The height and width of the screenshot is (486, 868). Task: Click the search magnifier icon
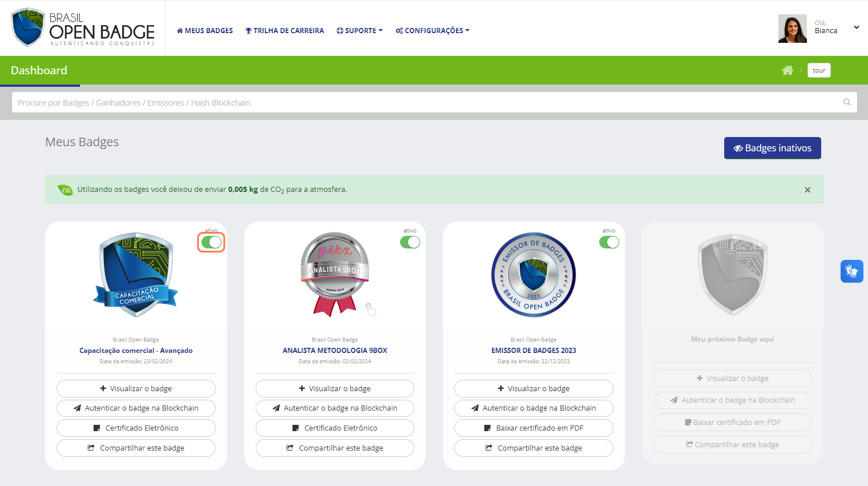847,102
